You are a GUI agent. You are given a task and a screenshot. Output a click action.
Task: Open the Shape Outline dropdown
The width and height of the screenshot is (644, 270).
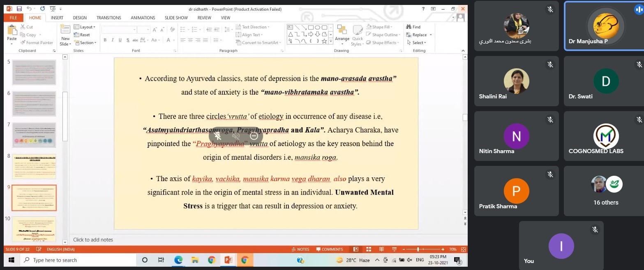point(383,35)
